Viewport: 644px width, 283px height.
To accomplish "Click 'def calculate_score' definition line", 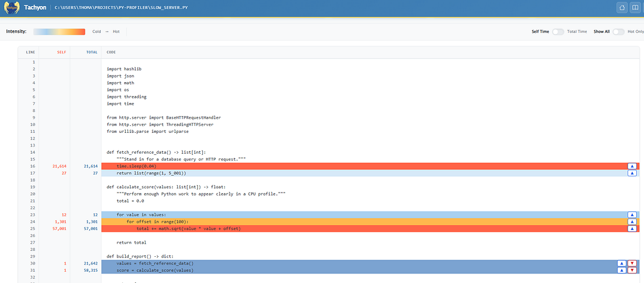I will coord(166,187).
